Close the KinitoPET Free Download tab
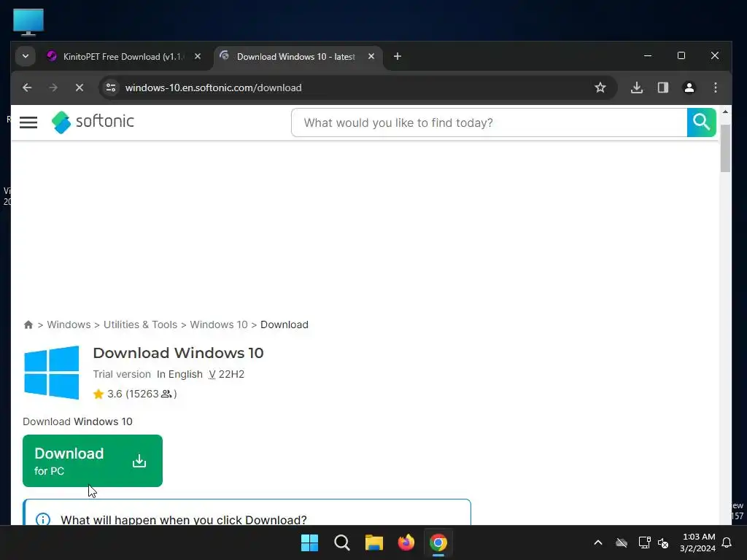 pos(198,56)
